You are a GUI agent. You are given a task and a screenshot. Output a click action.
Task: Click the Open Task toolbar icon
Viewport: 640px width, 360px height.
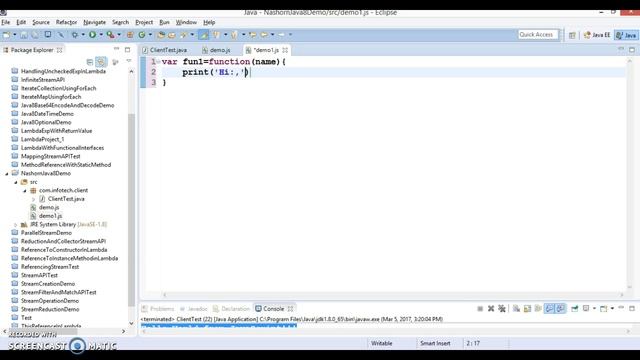click(172, 35)
